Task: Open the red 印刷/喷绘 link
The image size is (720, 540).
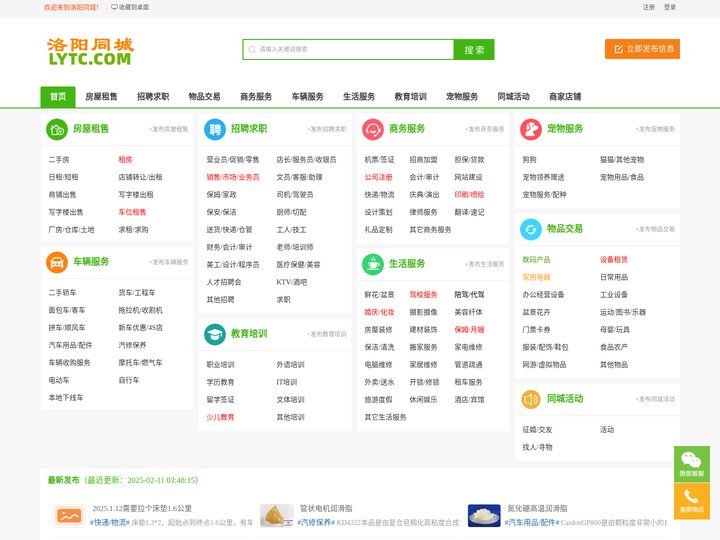Action: coord(469,195)
